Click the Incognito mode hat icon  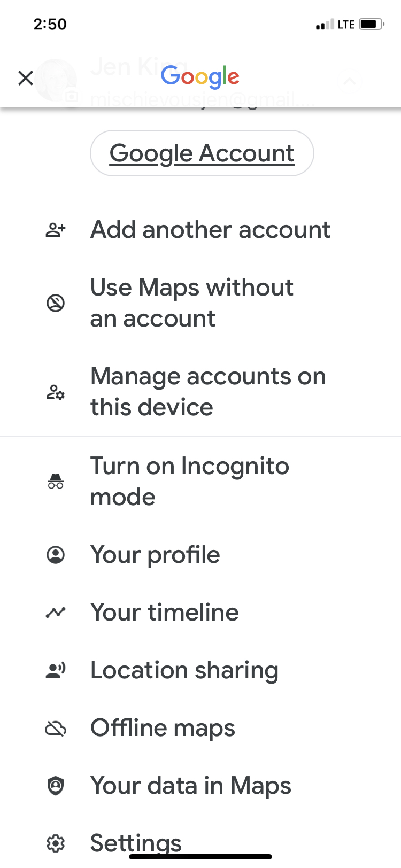(55, 480)
